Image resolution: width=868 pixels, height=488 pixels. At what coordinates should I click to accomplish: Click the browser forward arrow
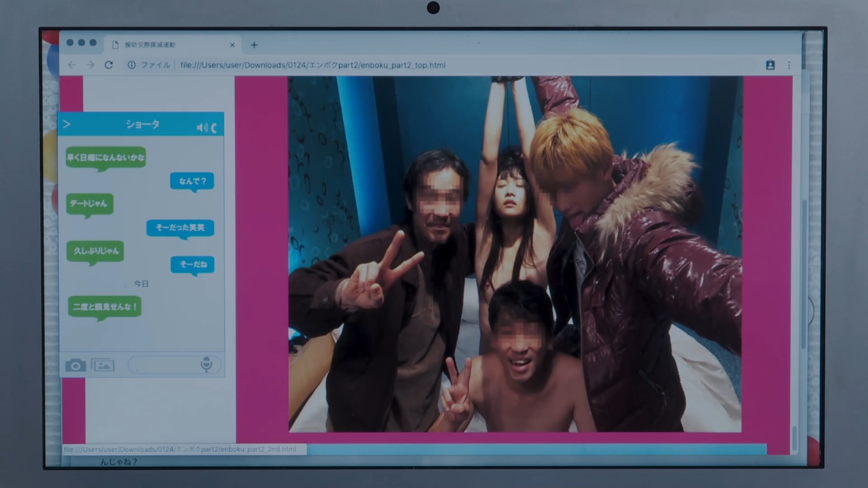90,65
